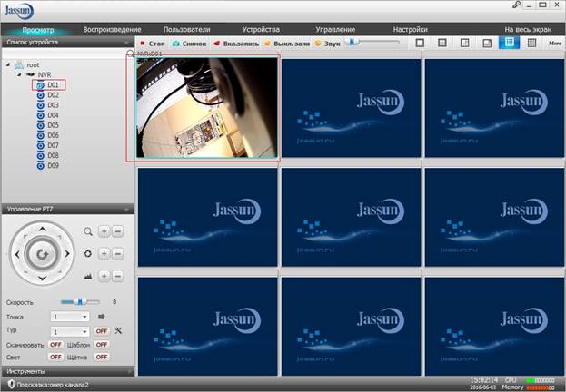Start PTZ auto-rotate with center button
Viewport: 566px width, 392px height.
(x=42, y=254)
